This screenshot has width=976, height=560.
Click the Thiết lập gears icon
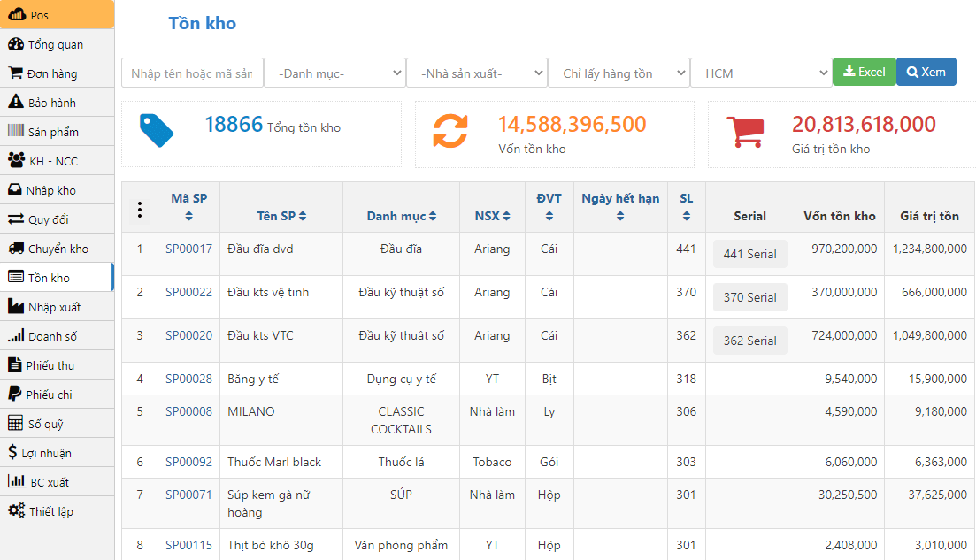click(16, 511)
